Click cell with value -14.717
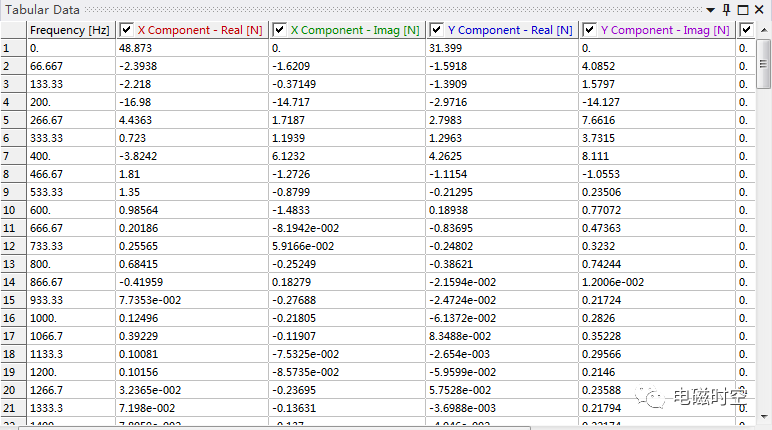 pyautogui.click(x=347, y=102)
